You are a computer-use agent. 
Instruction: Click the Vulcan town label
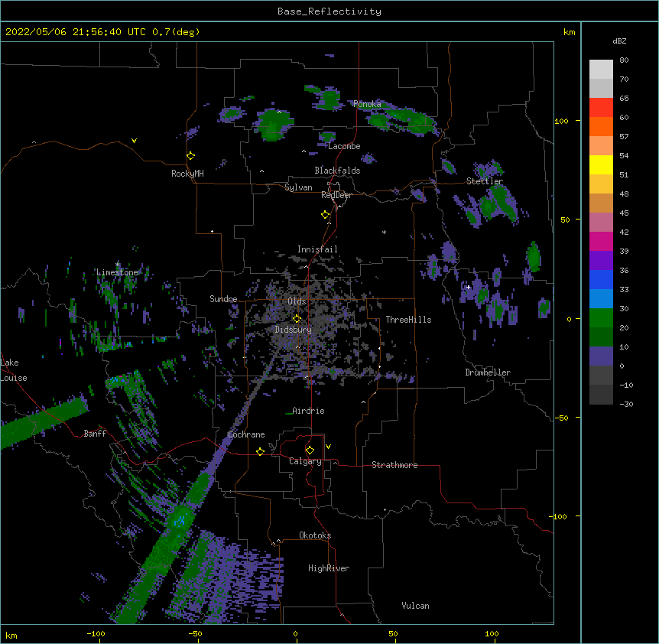tap(415, 606)
